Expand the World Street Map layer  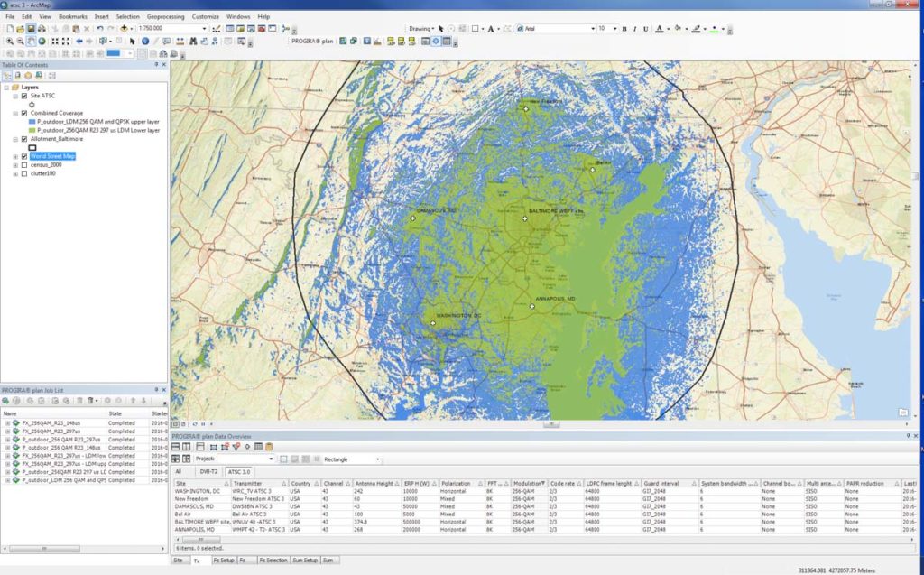(x=15, y=156)
